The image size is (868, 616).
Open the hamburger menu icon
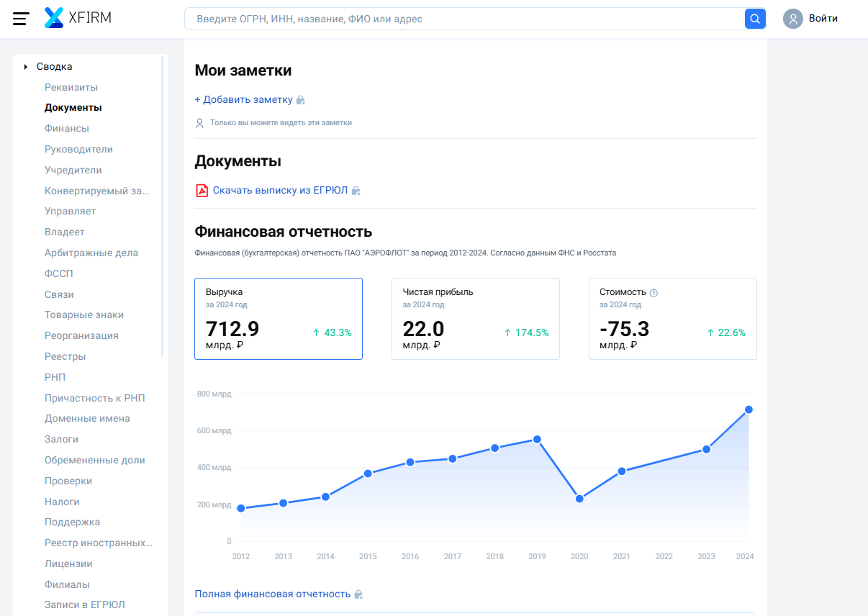click(21, 19)
